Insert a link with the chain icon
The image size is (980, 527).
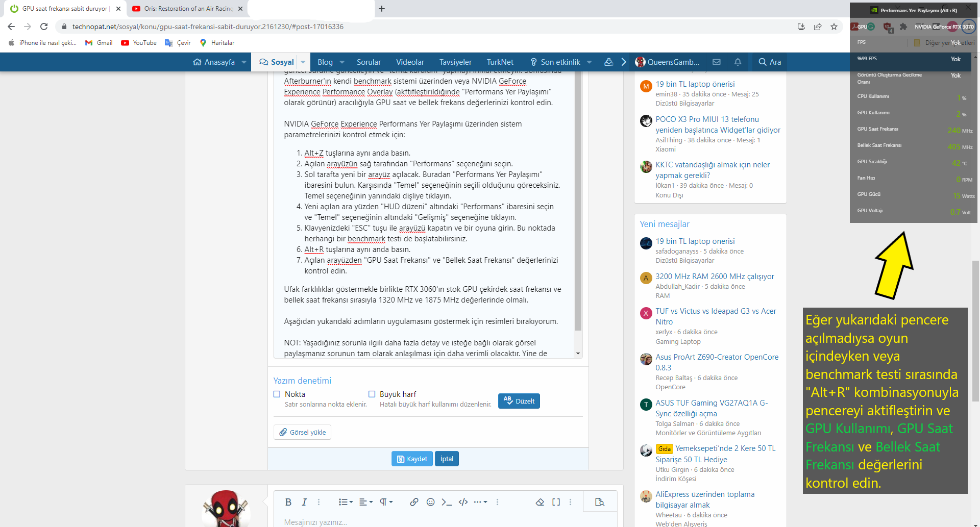[x=414, y=502]
